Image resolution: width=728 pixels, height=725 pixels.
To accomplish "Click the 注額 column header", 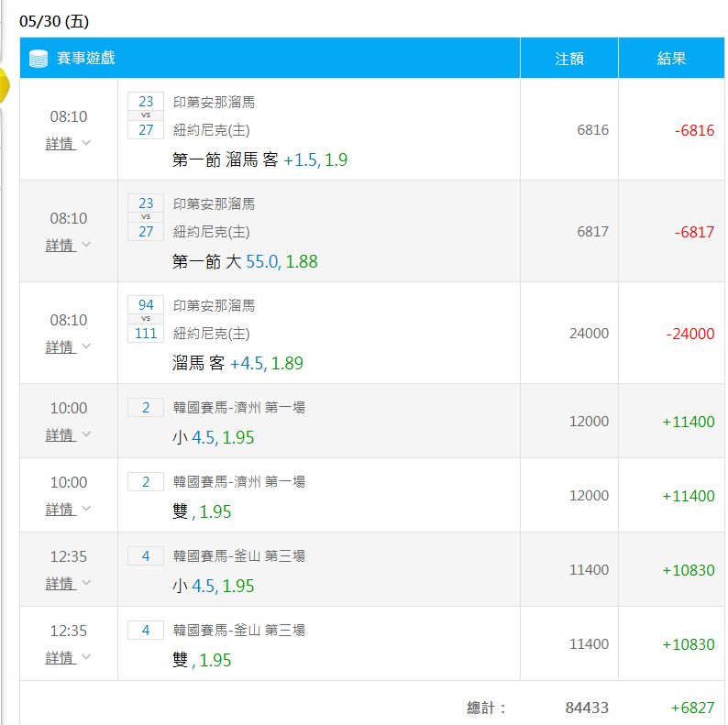I will pos(569,59).
